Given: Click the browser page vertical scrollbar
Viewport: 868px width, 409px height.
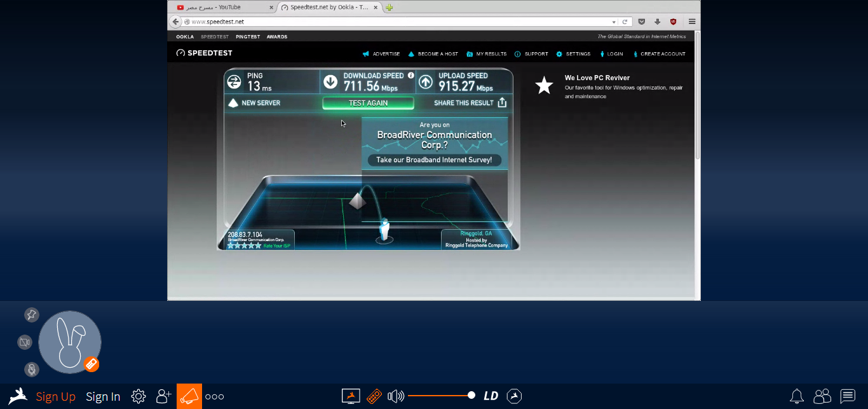Looking at the screenshot, I should (697, 95).
